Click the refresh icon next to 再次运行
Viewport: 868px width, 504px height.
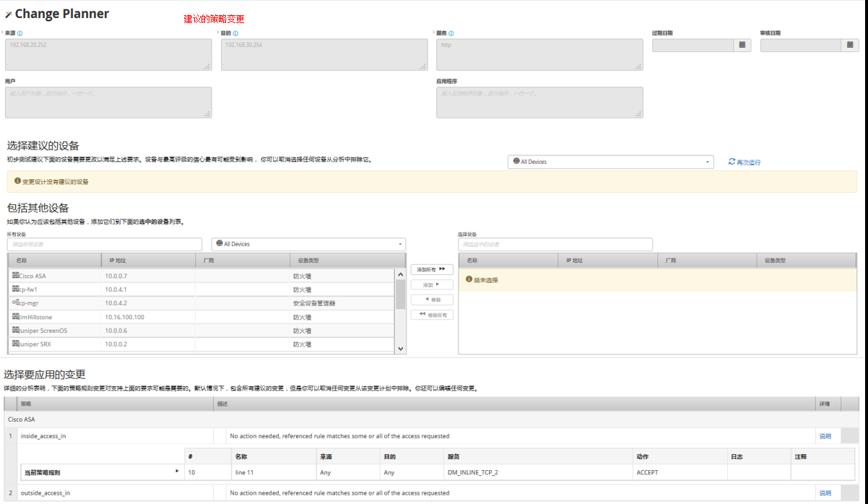click(x=732, y=162)
